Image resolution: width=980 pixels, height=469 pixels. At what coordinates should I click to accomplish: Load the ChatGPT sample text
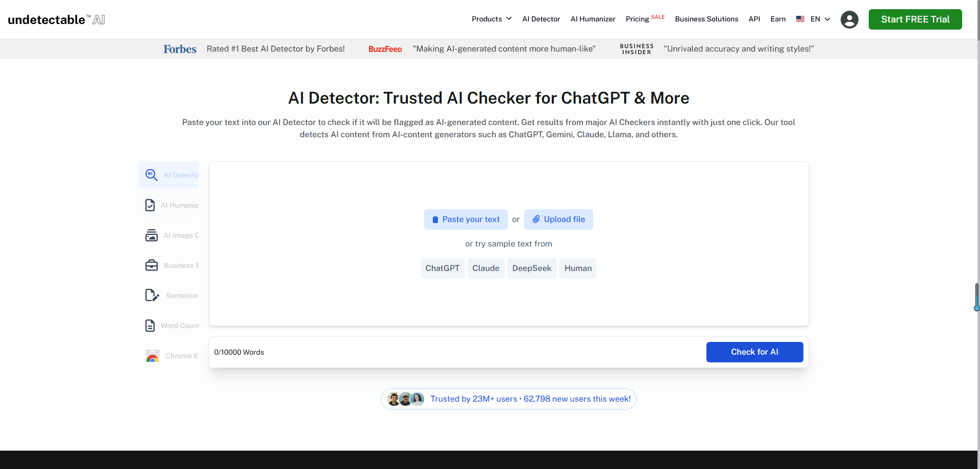[x=443, y=268]
